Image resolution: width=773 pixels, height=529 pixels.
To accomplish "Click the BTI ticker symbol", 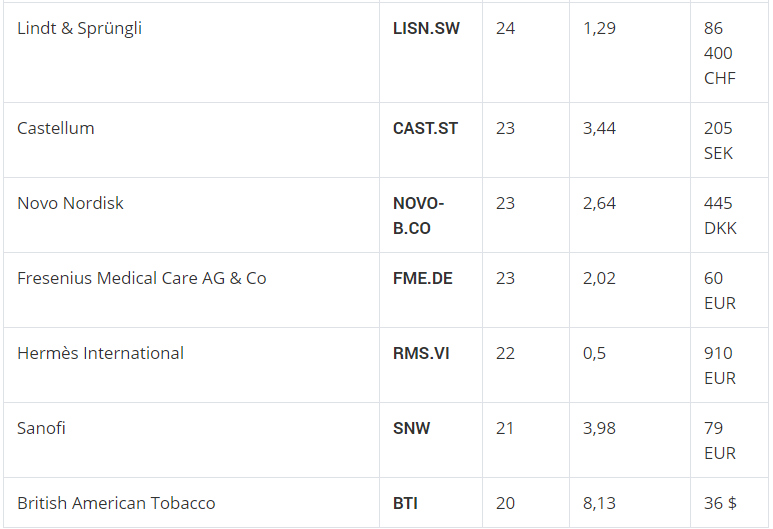I will [405, 503].
